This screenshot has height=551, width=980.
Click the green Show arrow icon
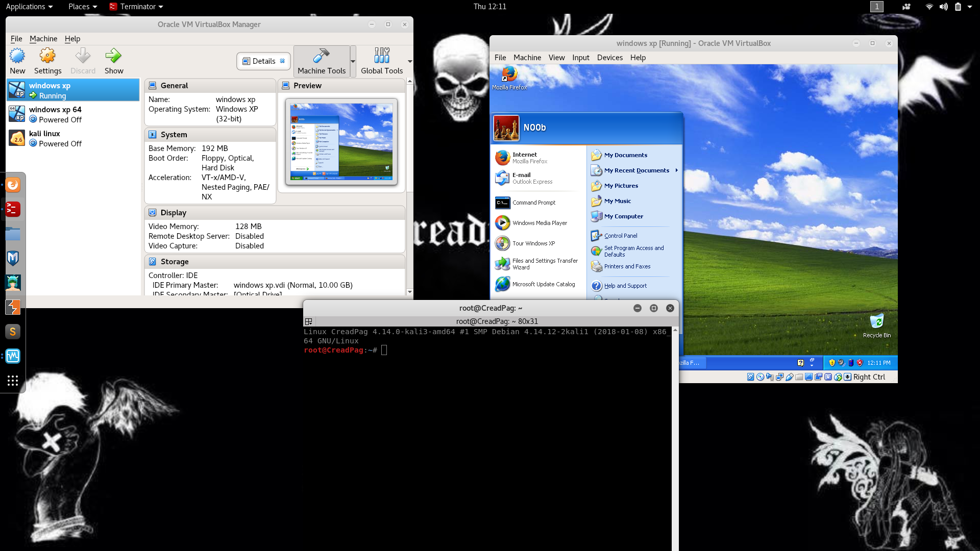[x=113, y=56]
